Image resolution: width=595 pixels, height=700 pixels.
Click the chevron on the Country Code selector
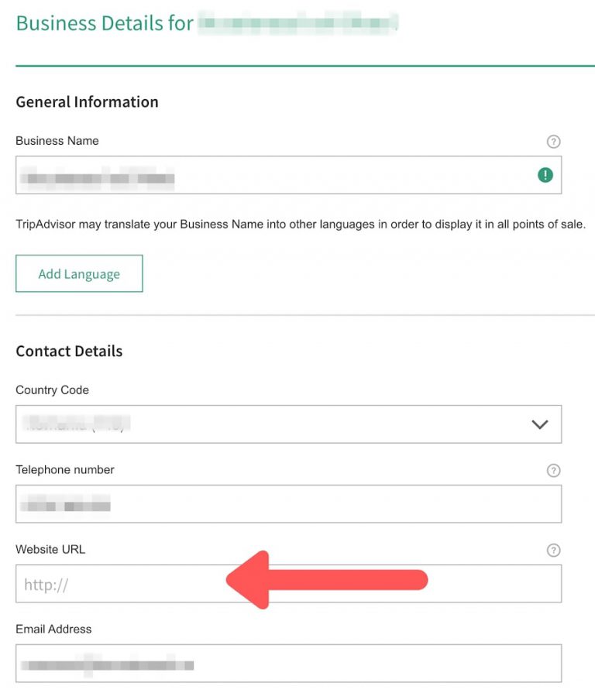click(538, 424)
